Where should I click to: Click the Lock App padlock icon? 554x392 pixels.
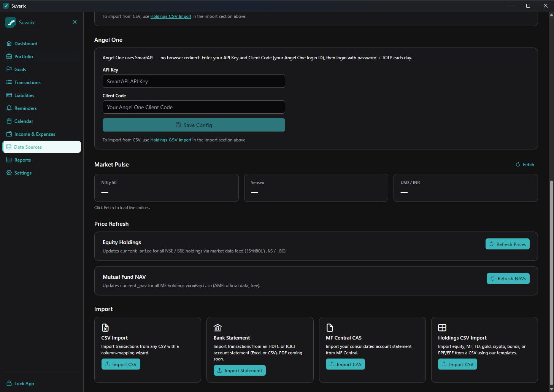pyautogui.click(x=9, y=383)
